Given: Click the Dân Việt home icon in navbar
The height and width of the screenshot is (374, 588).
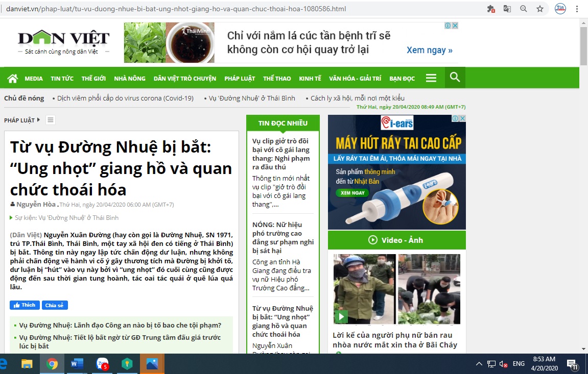Looking at the screenshot, I should (x=12, y=78).
